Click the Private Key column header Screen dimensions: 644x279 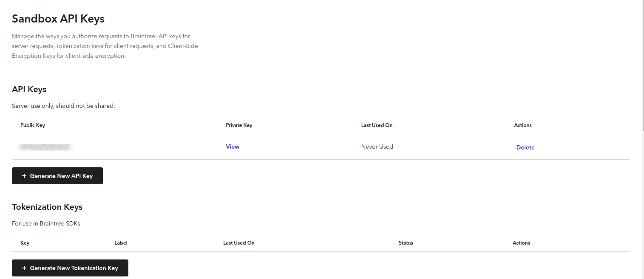pyautogui.click(x=239, y=125)
